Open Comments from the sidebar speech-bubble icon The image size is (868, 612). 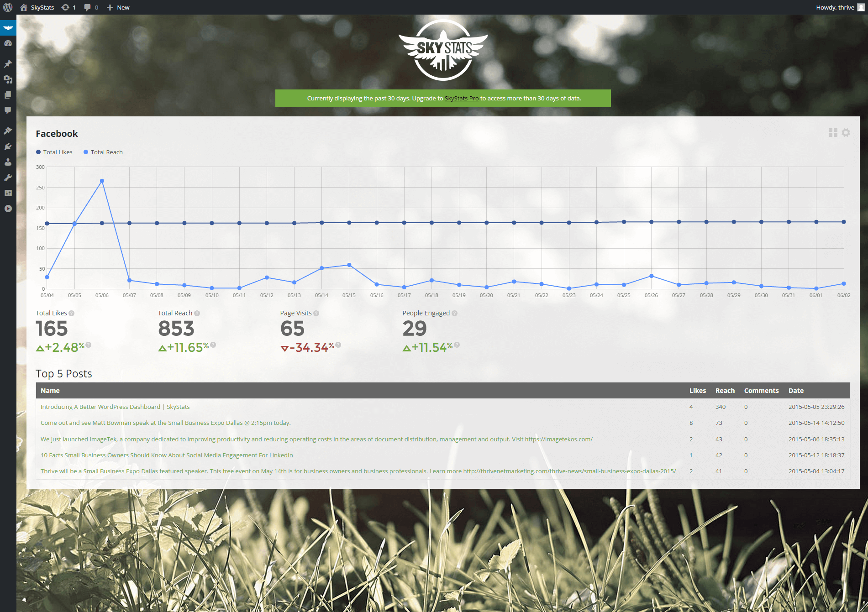tap(8, 110)
